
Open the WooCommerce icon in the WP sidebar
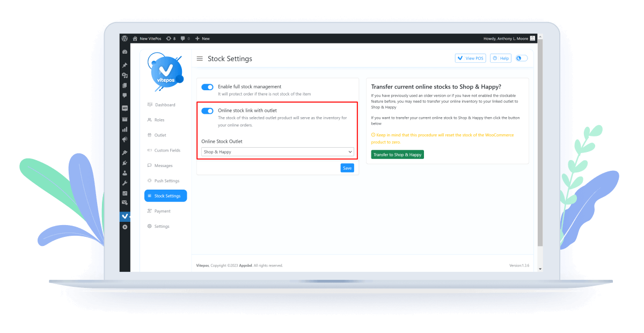(x=125, y=108)
